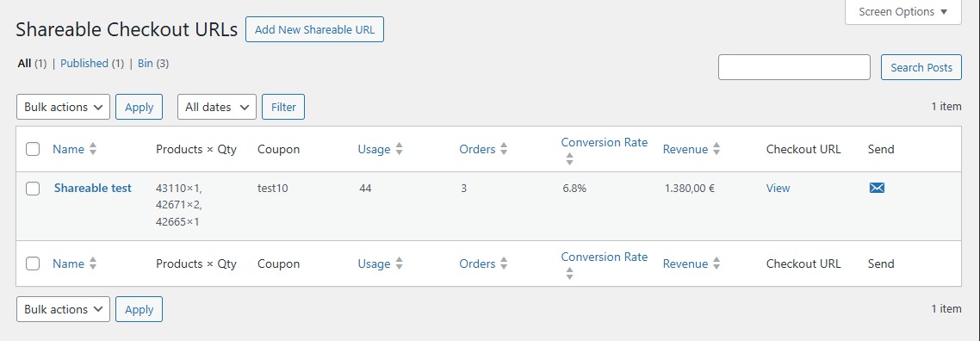Click Add New Shareable URL button
The width and height of the screenshot is (980, 341).
point(314,29)
